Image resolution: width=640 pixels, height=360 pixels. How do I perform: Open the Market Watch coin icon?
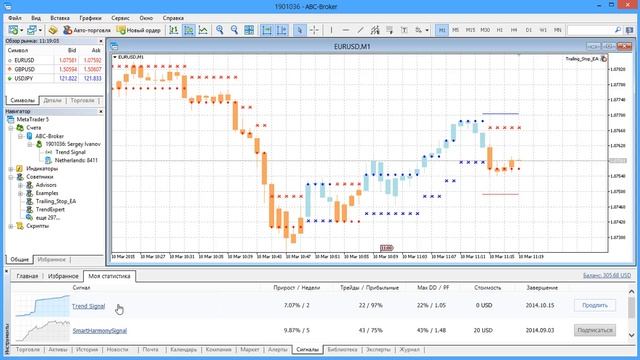[53, 30]
